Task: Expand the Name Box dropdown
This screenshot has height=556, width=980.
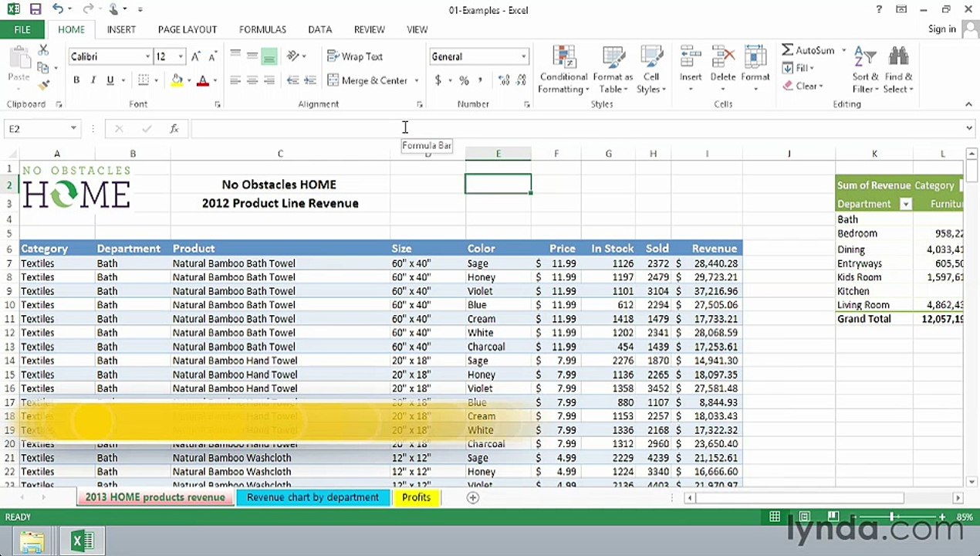Action: click(x=73, y=129)
